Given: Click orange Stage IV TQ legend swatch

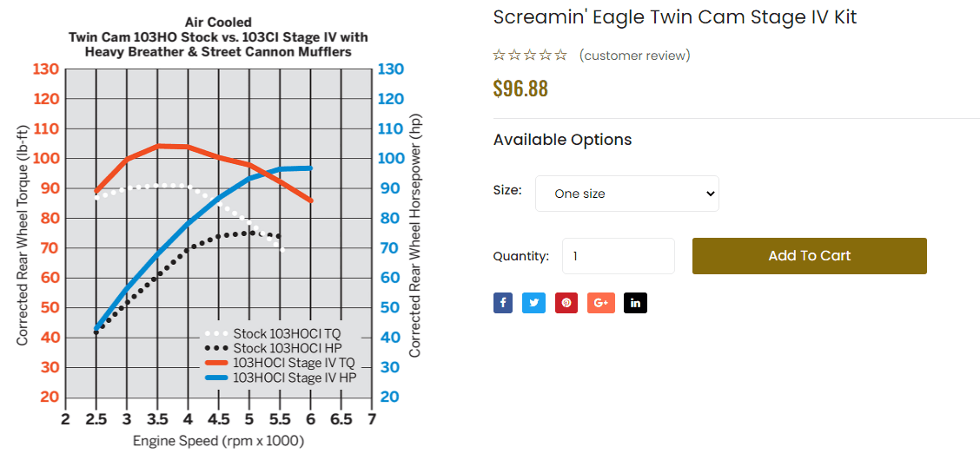Looking at the screenshot, I should (x=216, y=363).
